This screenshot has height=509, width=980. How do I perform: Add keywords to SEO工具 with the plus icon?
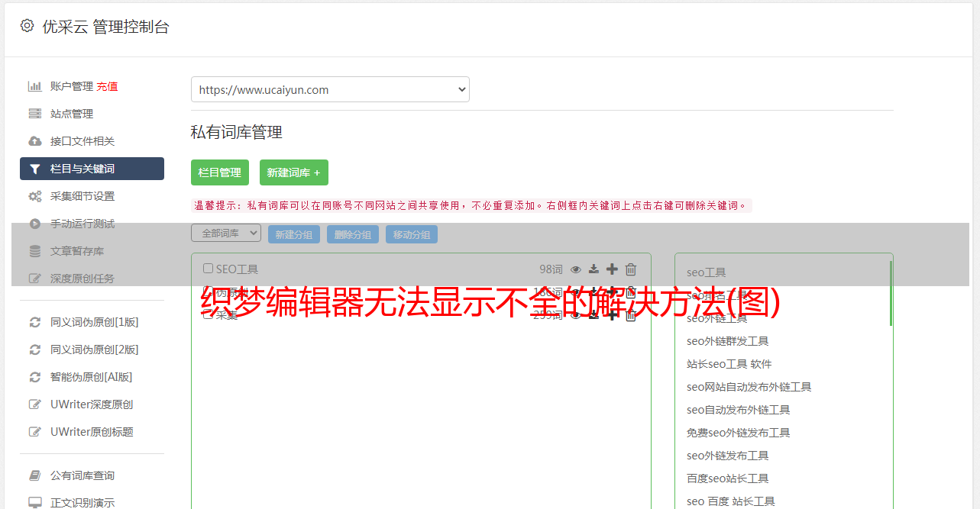[x=612, y=269]
